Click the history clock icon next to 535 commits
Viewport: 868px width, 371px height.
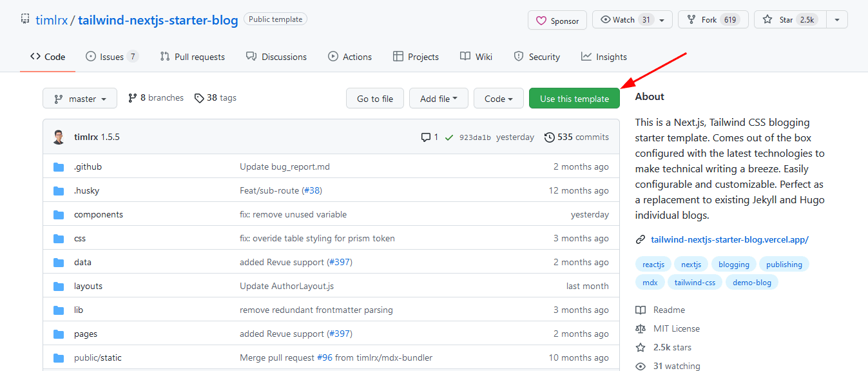549,137
